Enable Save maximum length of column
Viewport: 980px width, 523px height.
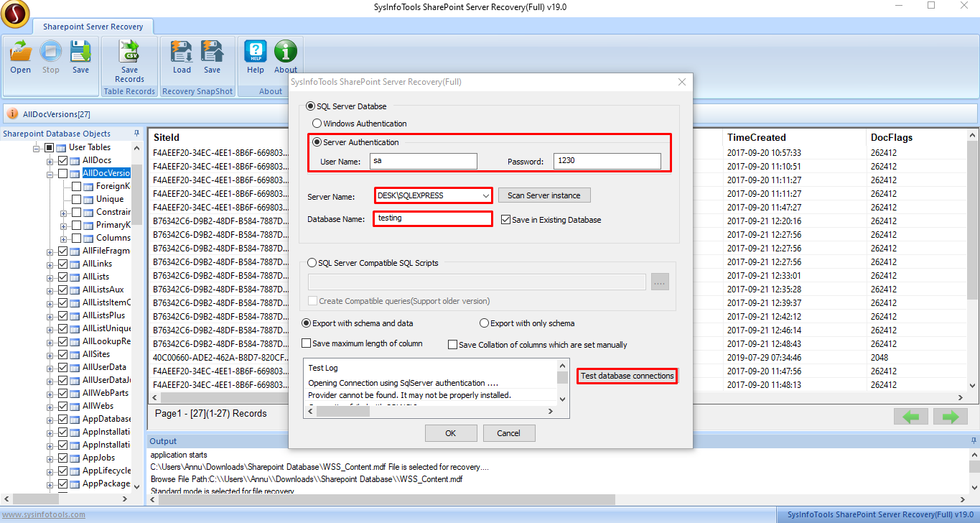[x=307, y=343]
